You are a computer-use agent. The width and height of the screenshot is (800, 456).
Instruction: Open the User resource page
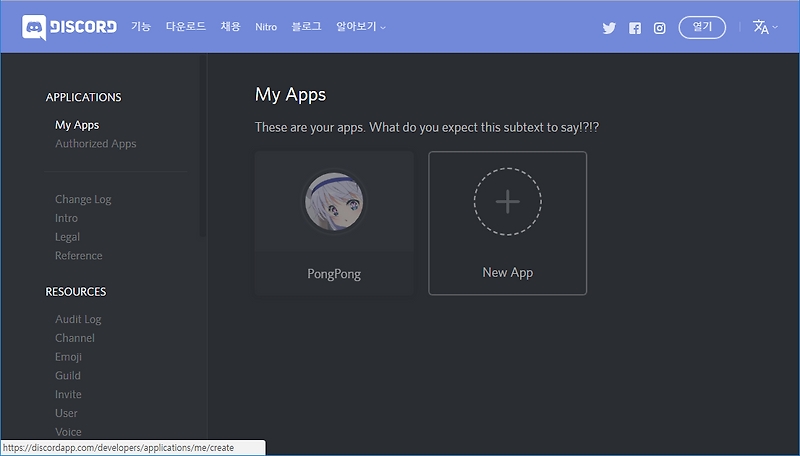[x=66, y=413]
